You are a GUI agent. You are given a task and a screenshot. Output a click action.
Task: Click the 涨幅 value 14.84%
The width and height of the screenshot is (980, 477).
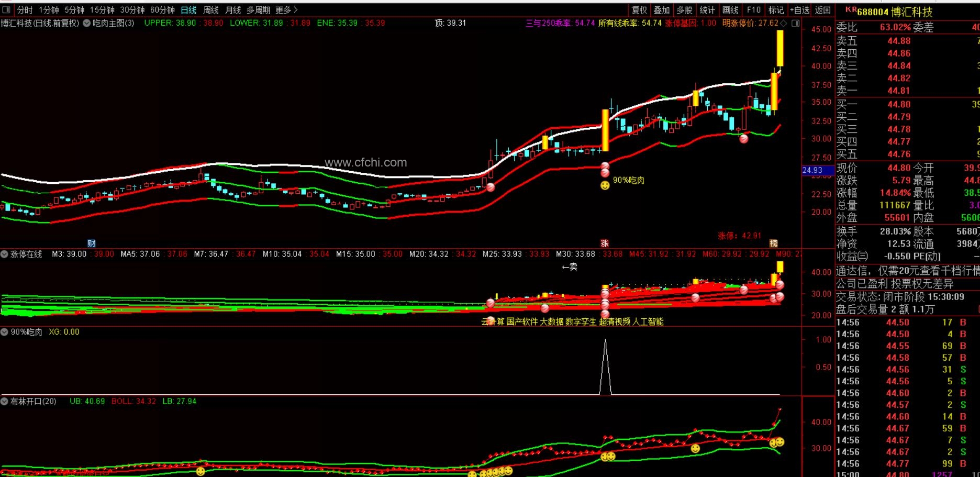pyautogui.click(x=895, y=193)
